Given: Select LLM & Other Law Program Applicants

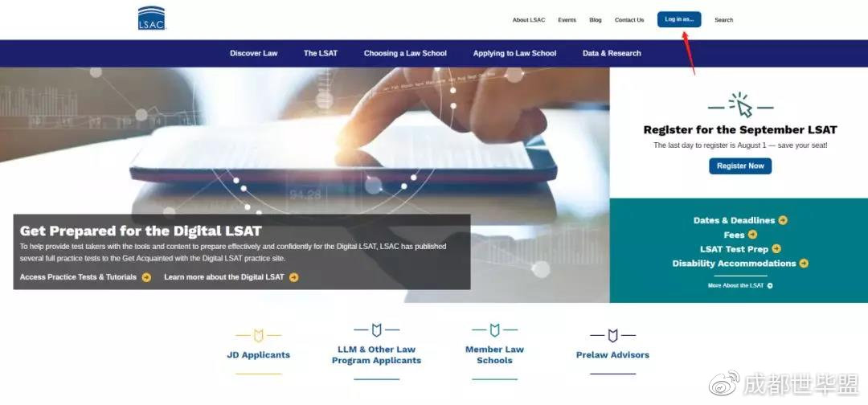Looking at the screenshot, I should click(376, 355).
